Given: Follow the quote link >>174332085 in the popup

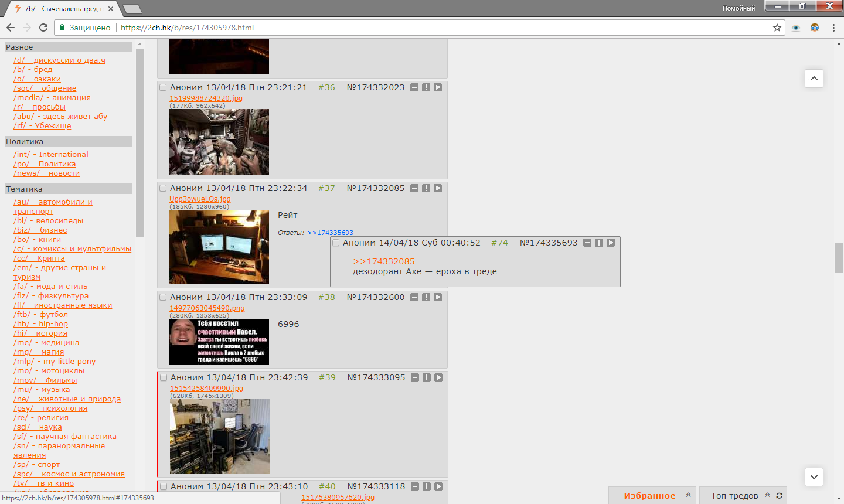Looking at the screenshot, I should 383,261.
